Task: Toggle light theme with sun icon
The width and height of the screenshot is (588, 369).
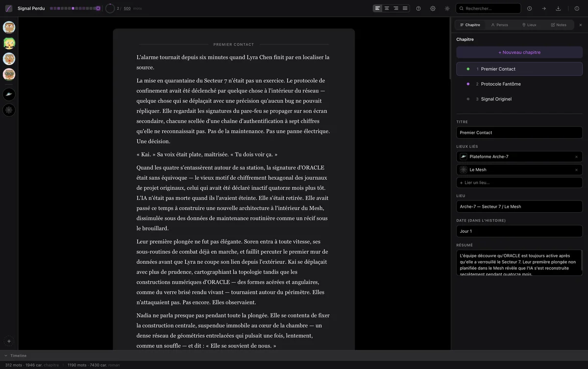Action: [x=447, y=8]
